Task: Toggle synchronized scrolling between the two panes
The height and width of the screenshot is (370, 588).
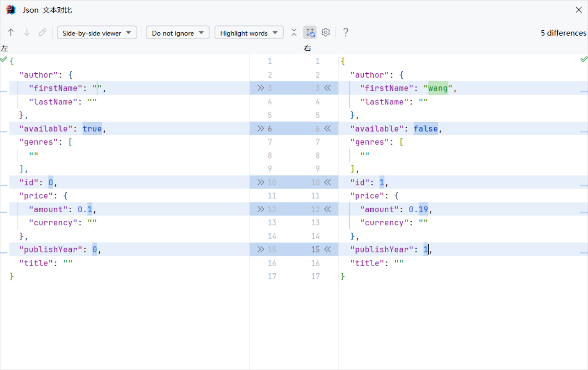Action: pyautogui.click(x=310, y=32)
